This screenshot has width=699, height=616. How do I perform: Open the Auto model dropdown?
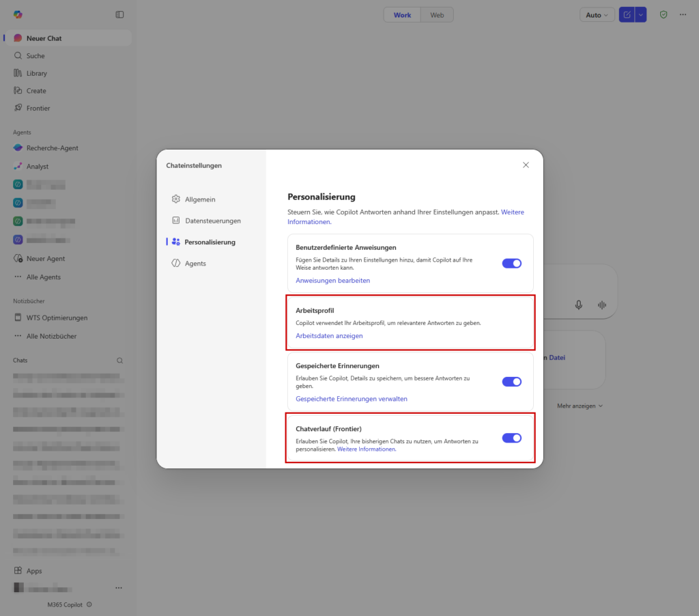pyautogui.click(x=596, y=15)
